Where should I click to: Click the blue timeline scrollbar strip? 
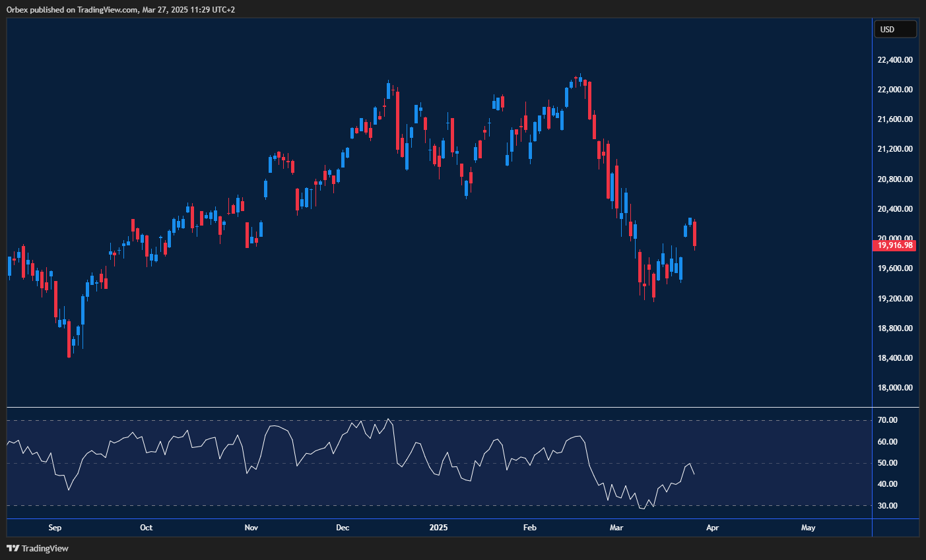click(436, 518)
